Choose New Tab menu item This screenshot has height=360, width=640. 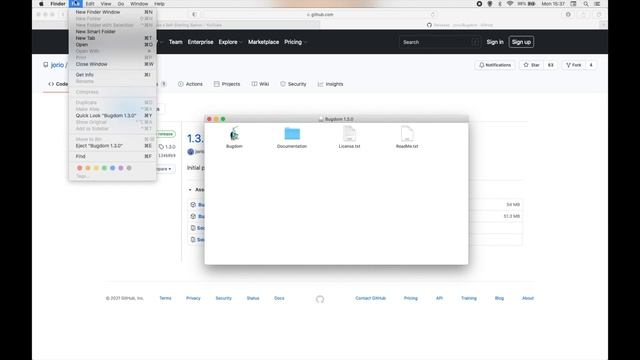(x=113, y=38)
